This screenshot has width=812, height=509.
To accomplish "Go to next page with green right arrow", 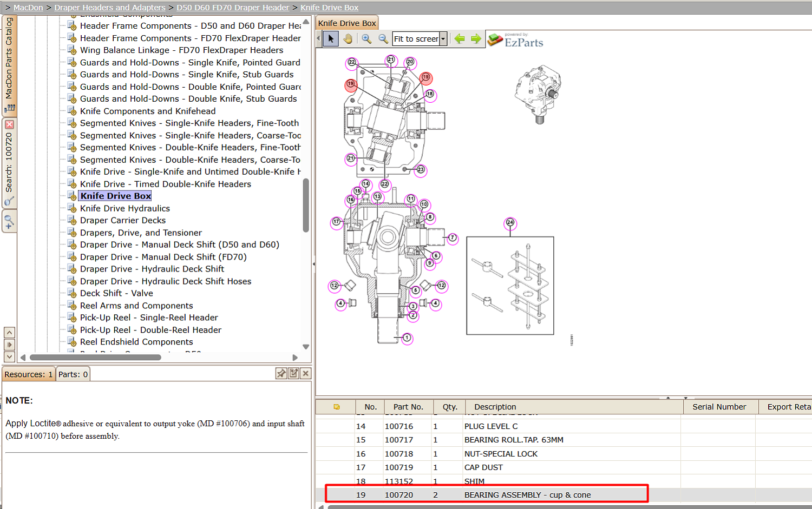I will 476,39.
